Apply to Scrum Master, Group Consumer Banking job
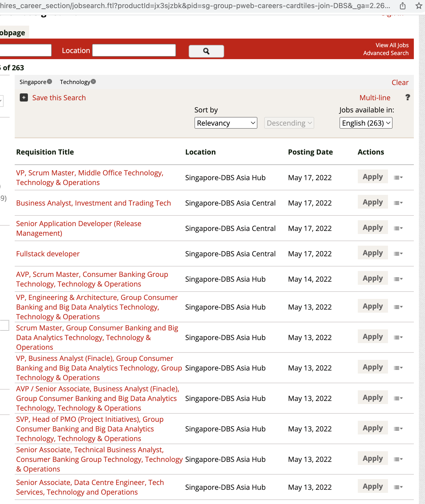The width and height of the screenshot is (425, 504). coord(373,337)
